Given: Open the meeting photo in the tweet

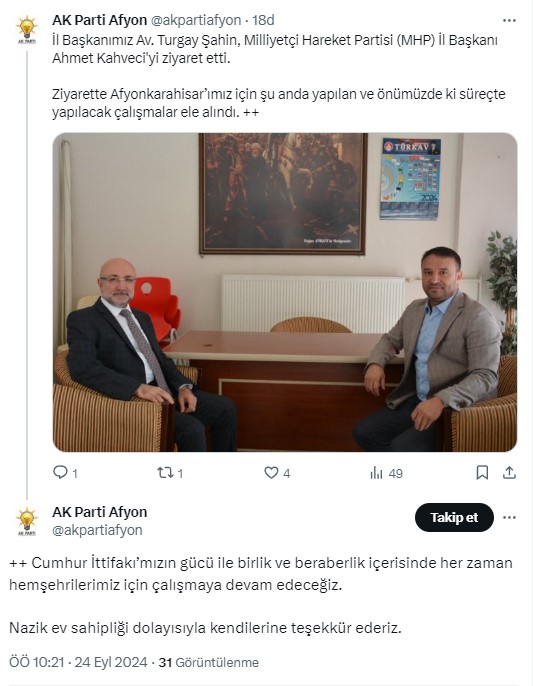Looking at the screenshot, I should coord(285,292).
